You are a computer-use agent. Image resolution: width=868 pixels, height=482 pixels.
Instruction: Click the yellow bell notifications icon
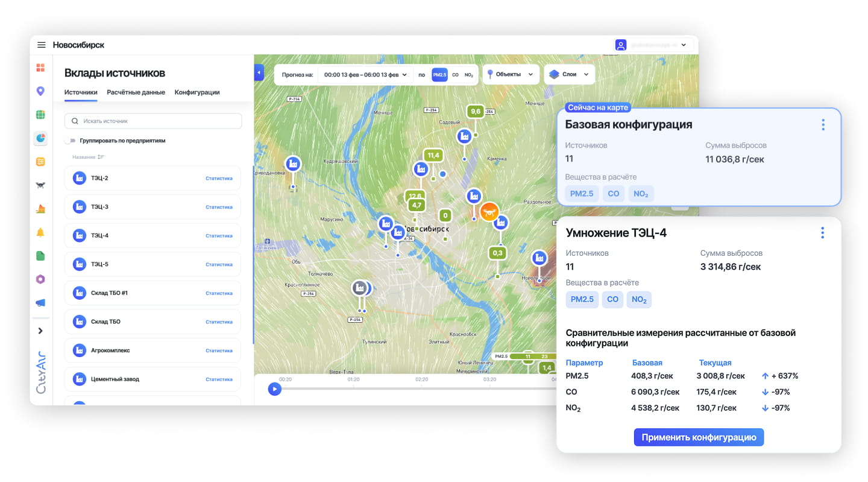click(x=40, y=232)
